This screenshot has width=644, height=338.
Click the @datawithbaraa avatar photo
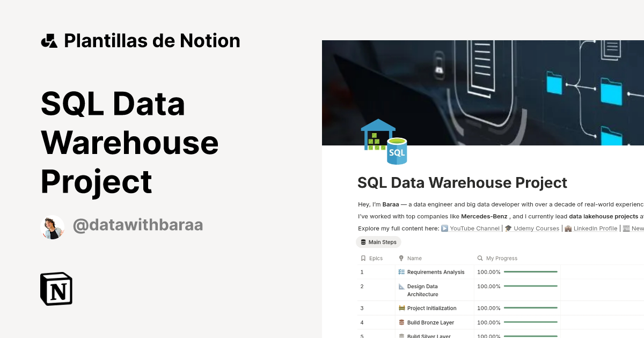point(53,227)
